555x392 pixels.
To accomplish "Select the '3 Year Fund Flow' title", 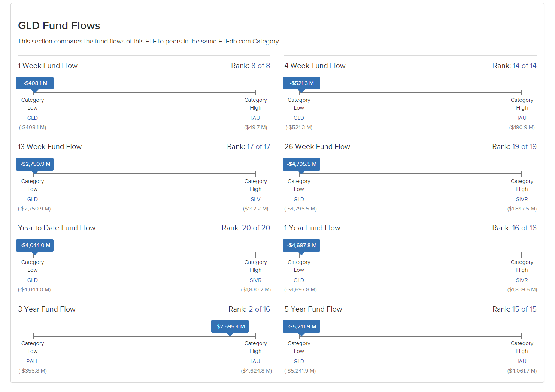I will pos(47,309).
